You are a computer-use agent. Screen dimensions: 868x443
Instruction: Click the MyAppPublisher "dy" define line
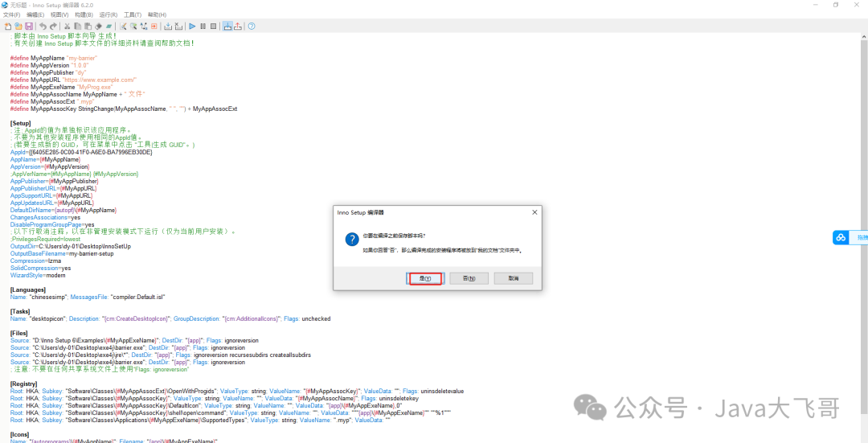pos(47,72)
